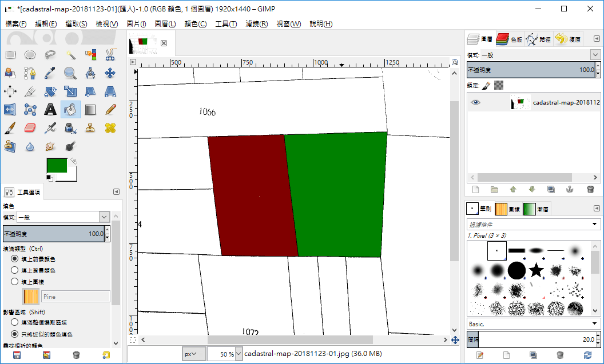
Task: Choose the Blend gradient tool
Action: tap(90, 109)
